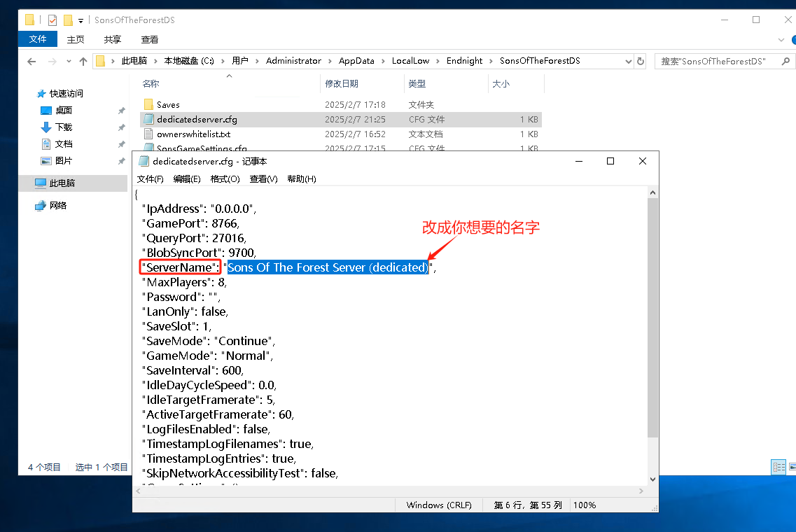This screenshot has height=532, width=796.
Task: Switch to details view icon in Explorer
Action: [778, 467]
